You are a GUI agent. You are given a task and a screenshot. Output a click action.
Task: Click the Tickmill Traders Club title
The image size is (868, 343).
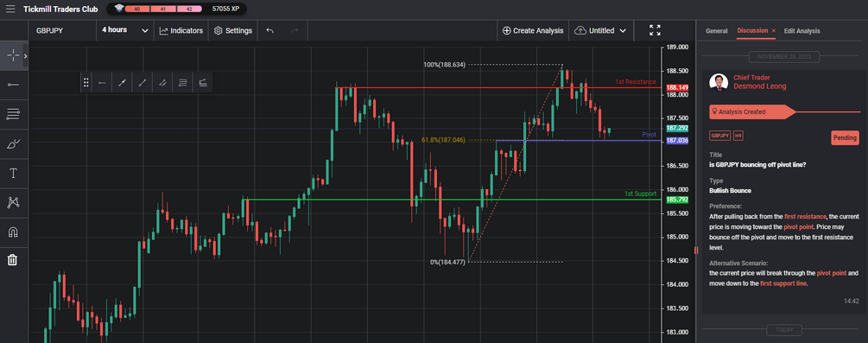(60, 9)
